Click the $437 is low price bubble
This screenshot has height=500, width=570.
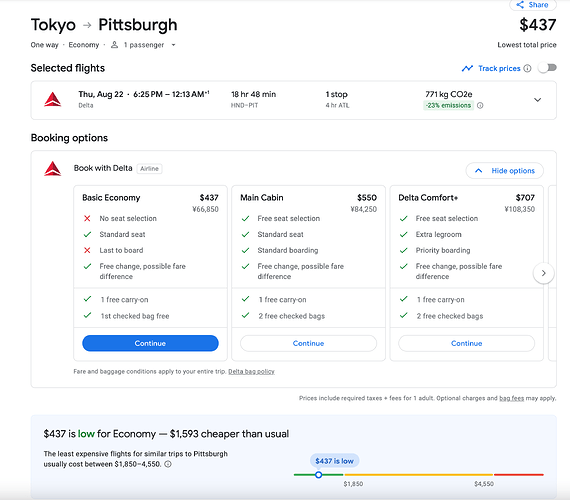click(x=334, y=461)
